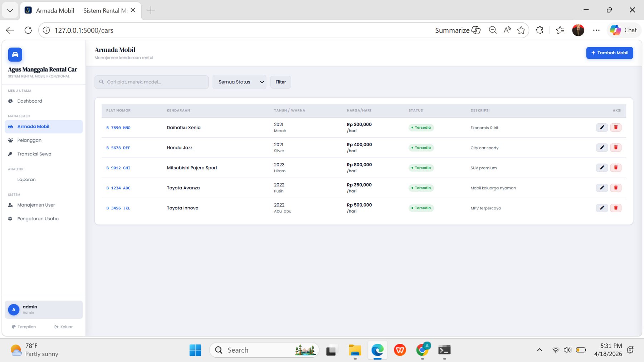Go to Pelanggan in sidebar
The height and width of the screenshot is (362, 644).
click(x=29, y=140)
